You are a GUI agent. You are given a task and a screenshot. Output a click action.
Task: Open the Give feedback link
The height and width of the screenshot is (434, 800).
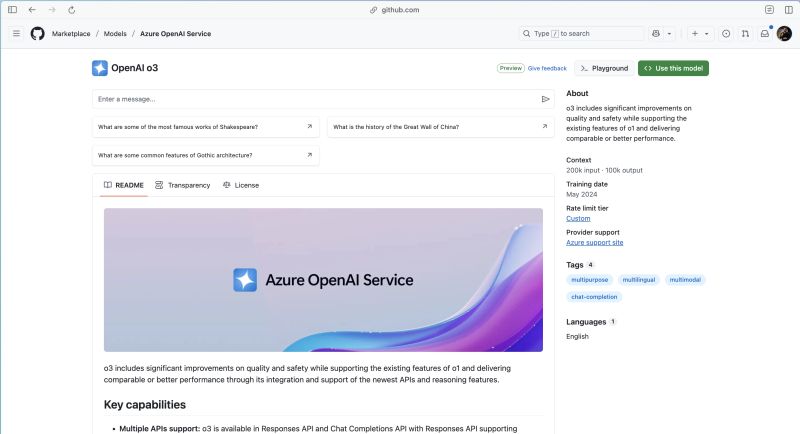(547, 68)
